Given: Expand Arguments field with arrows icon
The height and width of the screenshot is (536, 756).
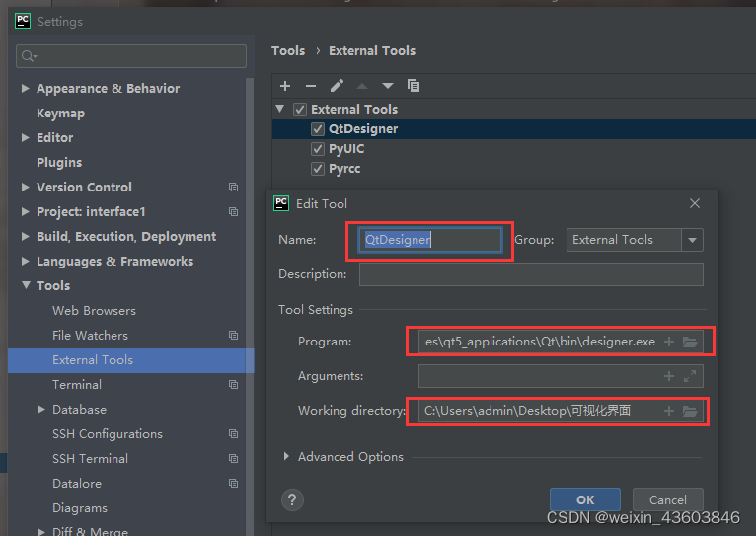Looking at the screenshot, I should tap(690, 376).
